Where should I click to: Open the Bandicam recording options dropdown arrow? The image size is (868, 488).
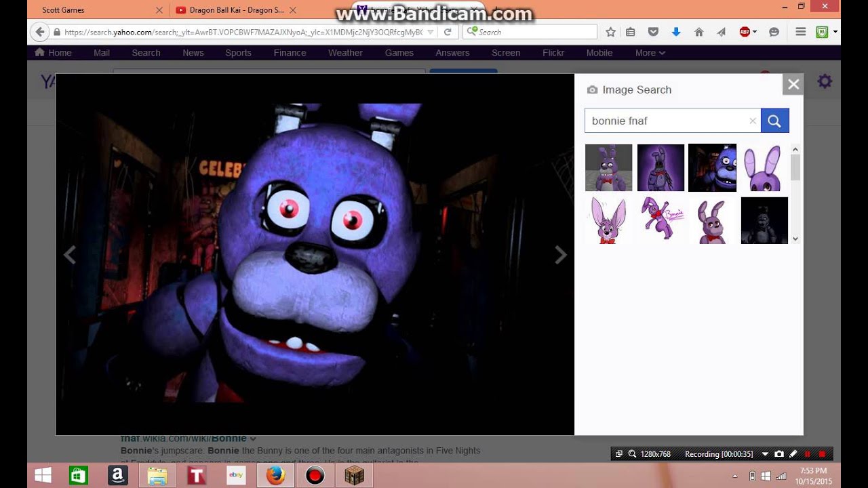point(765,454)
